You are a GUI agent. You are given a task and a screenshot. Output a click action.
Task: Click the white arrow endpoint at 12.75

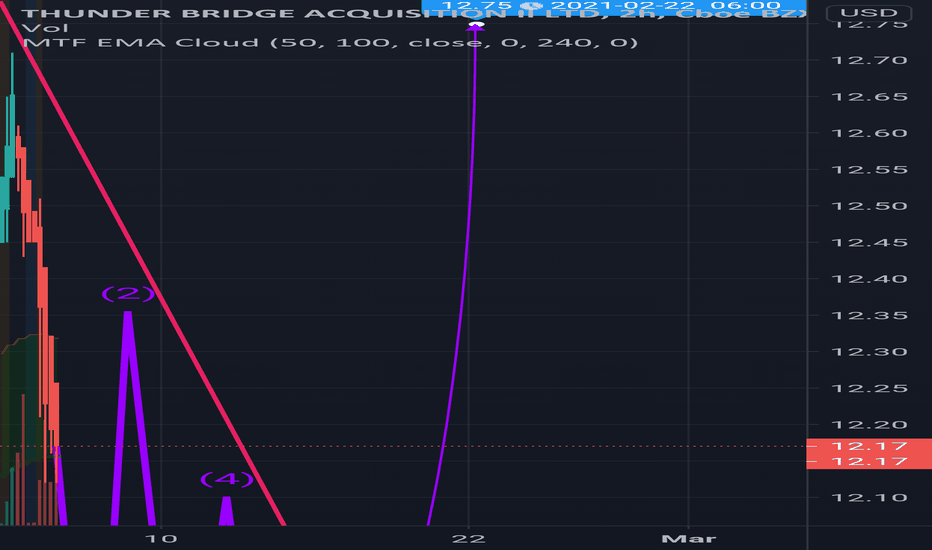476,25
